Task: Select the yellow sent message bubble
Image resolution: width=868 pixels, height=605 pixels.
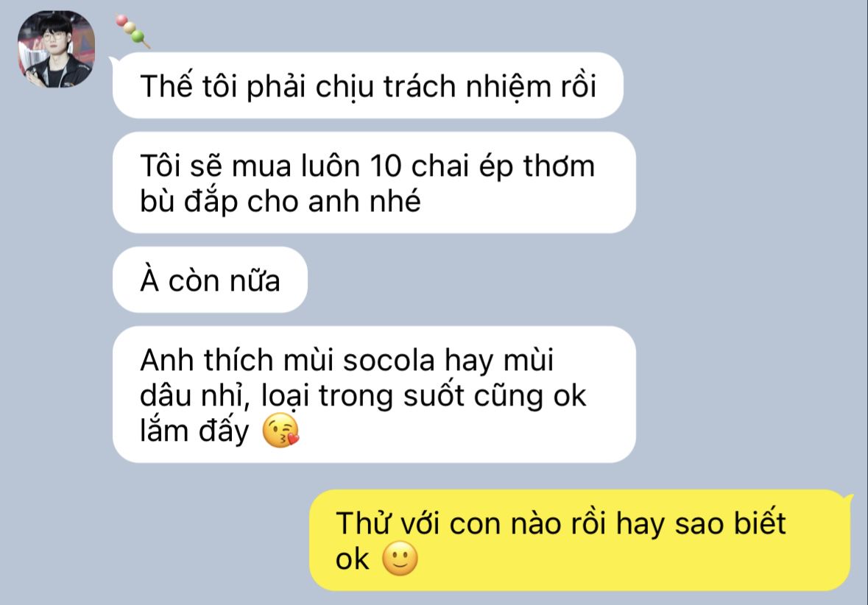Action: coord(579,540)
